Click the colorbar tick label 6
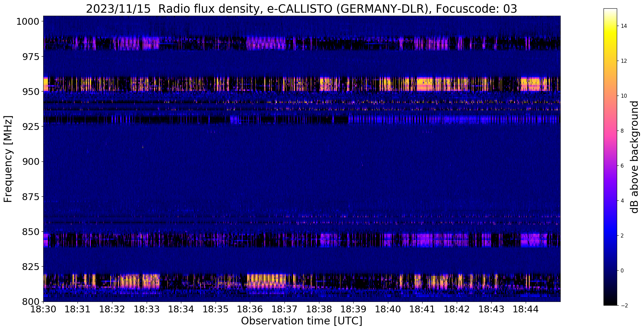This screenshot has width=644, height=330. pos(622,166)
